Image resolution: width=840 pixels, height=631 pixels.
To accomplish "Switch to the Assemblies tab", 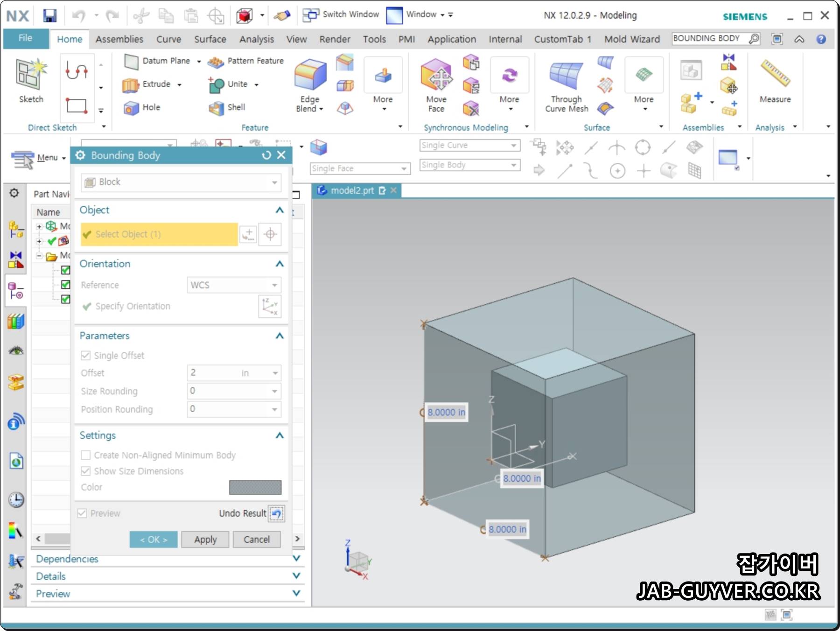I will [x=119, y=39].
